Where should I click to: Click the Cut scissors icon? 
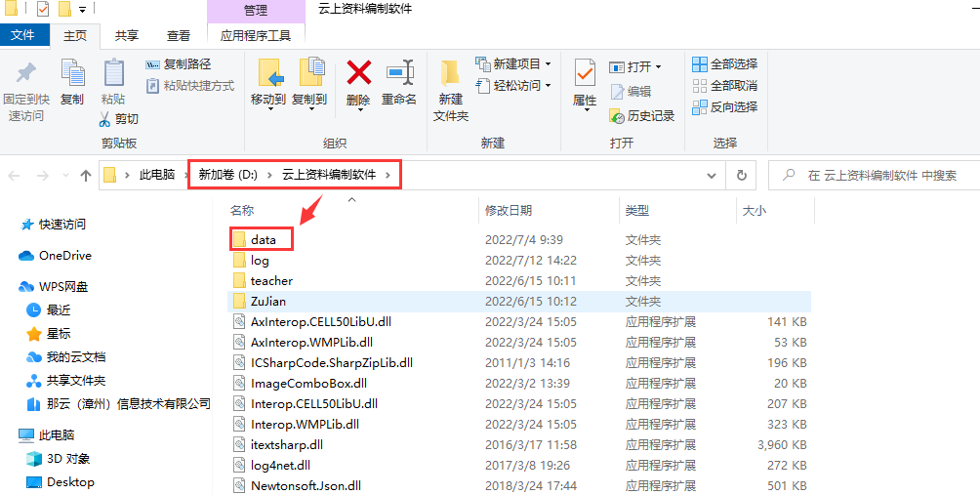click(x=104, y=119)
